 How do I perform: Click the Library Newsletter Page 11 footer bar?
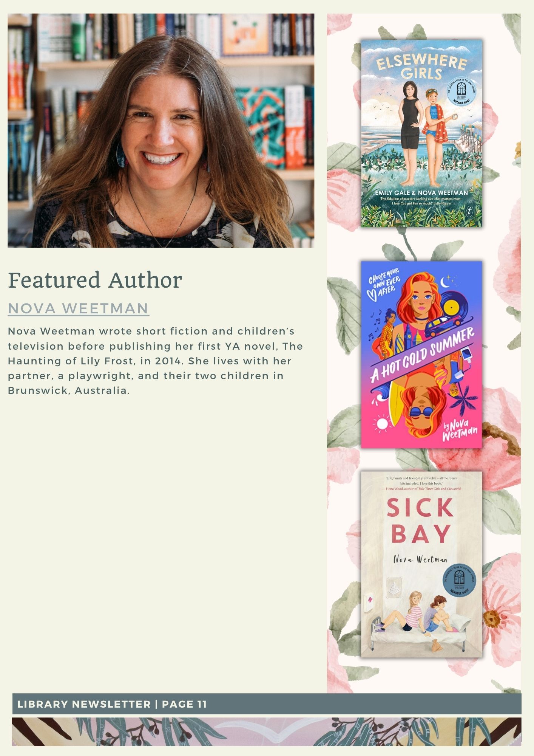point(267,704)
